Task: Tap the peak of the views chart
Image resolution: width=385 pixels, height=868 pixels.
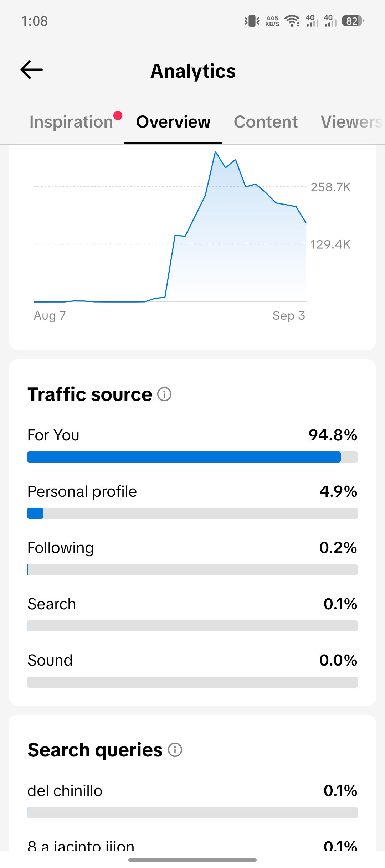Action: [x=216, y=152]
